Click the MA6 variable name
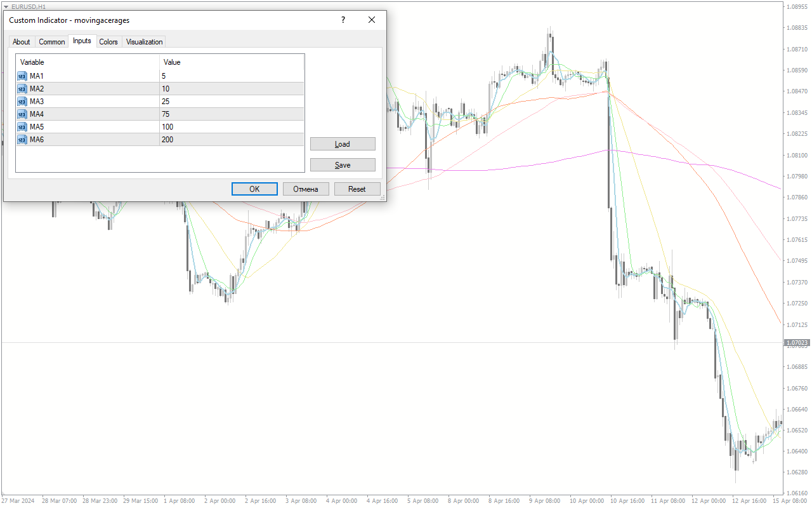 pos(37,140)
